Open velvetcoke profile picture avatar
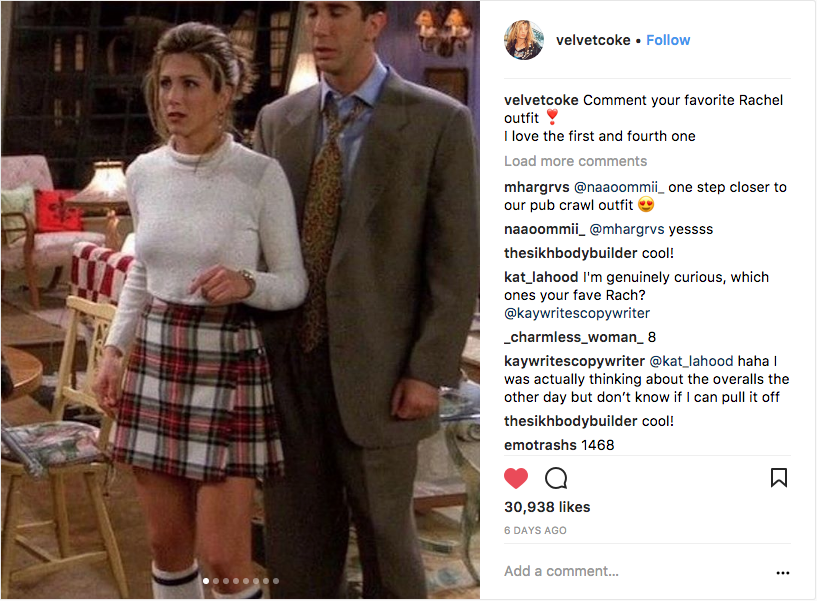 [524, 40]
